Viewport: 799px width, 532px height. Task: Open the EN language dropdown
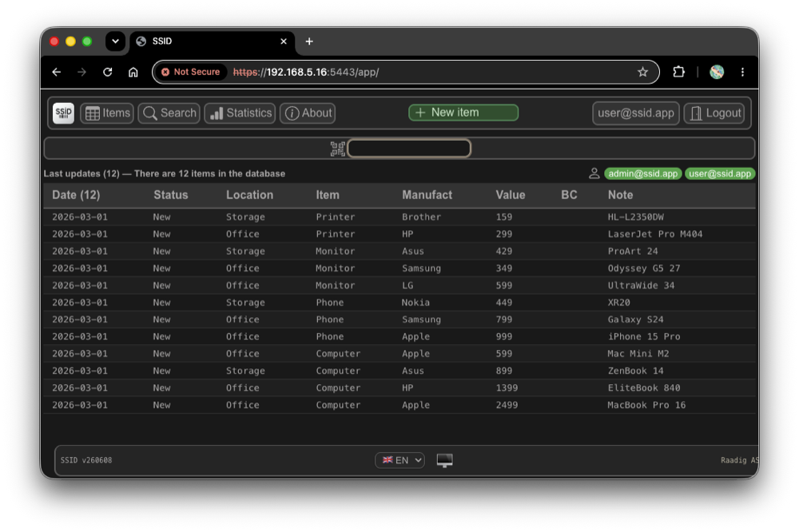pyautogui.click(x=400, y=460)
